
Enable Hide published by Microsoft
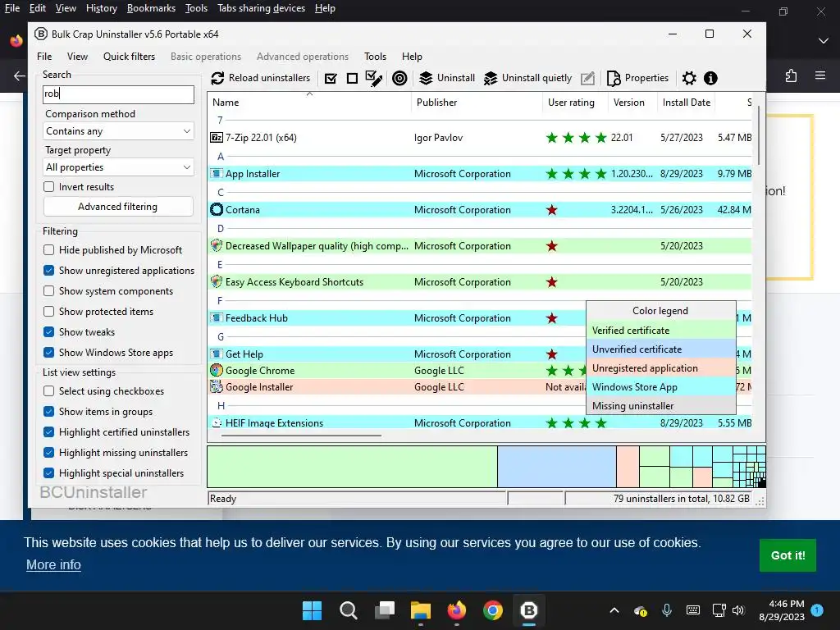(x=48, y=250)
